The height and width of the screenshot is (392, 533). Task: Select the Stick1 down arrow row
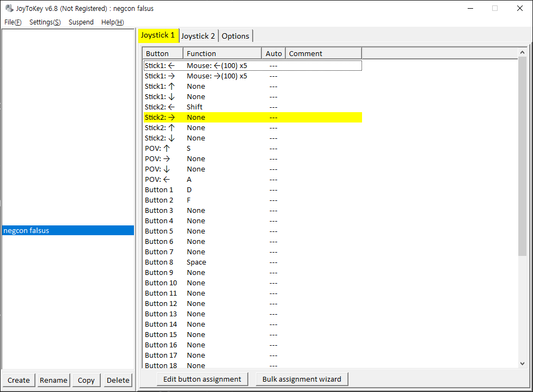click(253, 97)
